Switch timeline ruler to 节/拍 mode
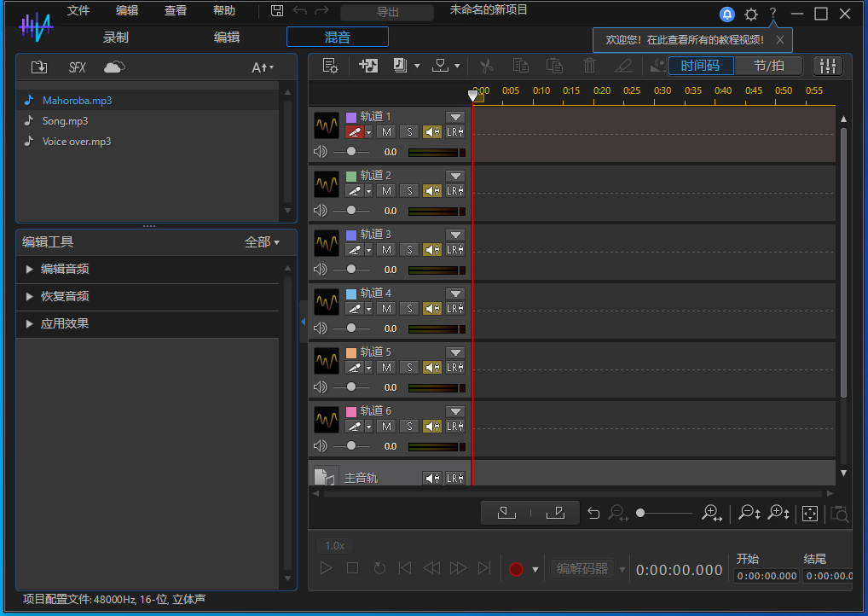This screenshot has height=616, width=868. tap(768, 65)
